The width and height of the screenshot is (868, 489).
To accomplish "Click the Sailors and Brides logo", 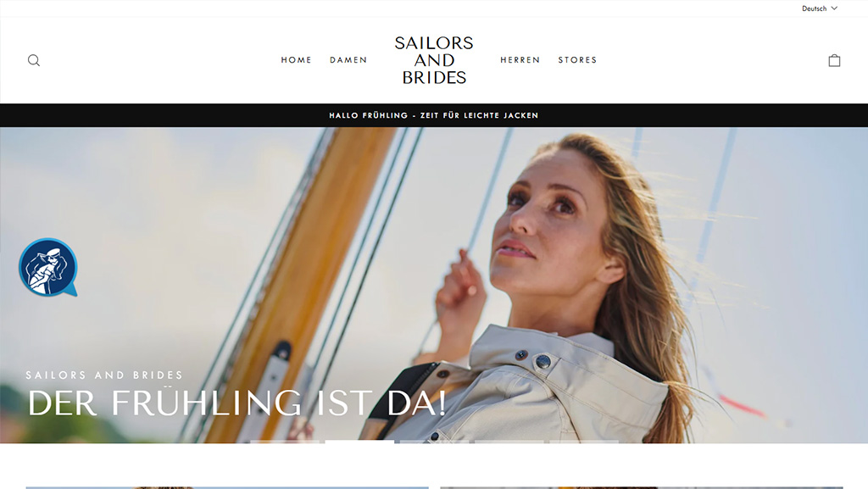I will point(434,60).
